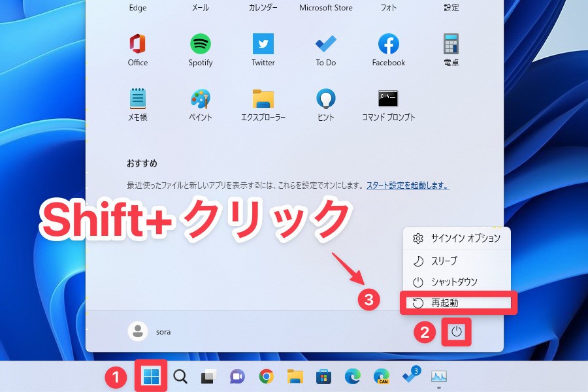Image resolution: width=588 pixels, height=392 pixels.
Task: Click the メール label in pinned apps
Action: pos(201,7)
